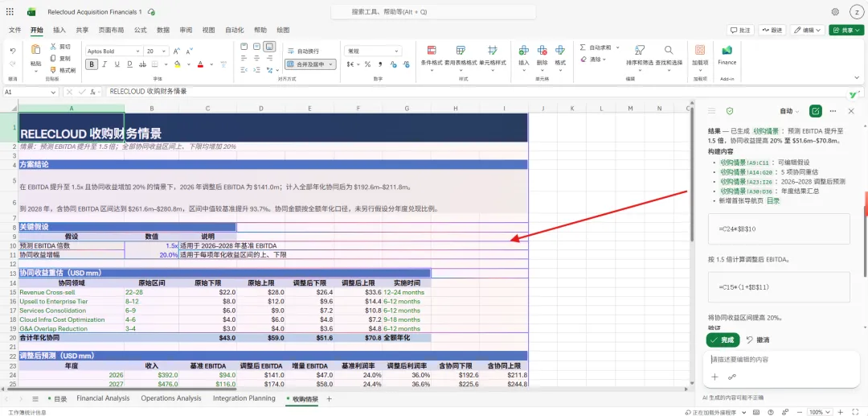The height and width of the screenshot is (416, 868).
Task: Toggle Bold formatting
Action: pos(92,64)
